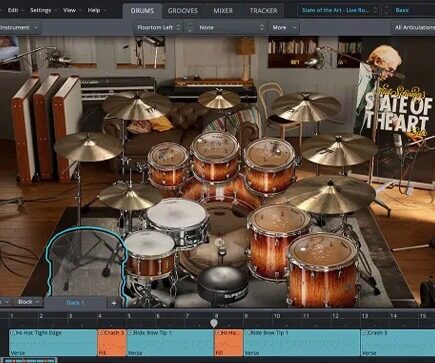Click the playhead marker at bar 8
Screen dimensions: 435x363
click(x=214, y=323)
